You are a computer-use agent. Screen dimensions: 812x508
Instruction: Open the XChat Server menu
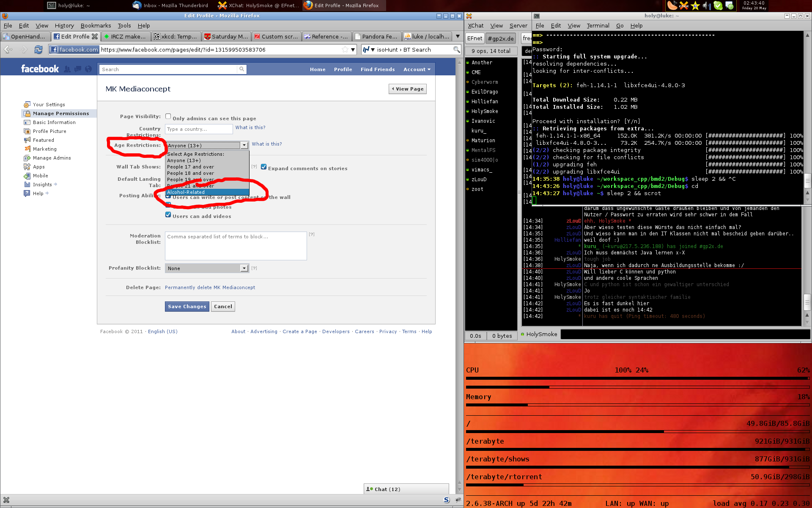[x=518, y=26]
